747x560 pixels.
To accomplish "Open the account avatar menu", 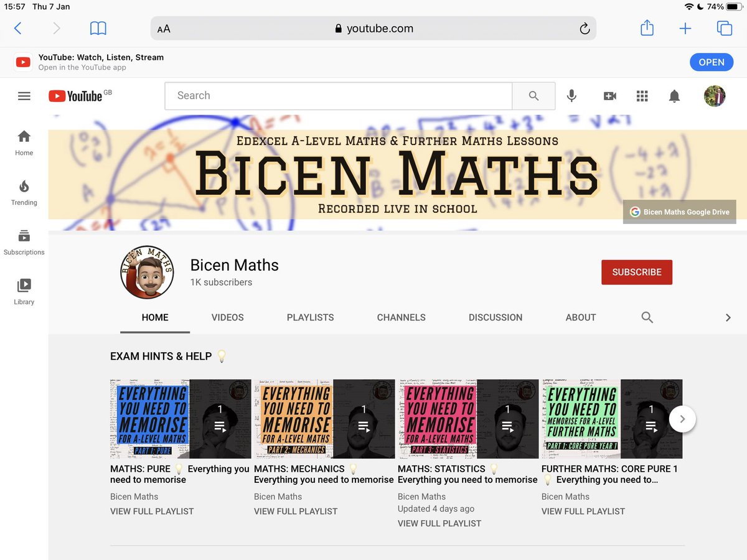I will pos(715,96).
